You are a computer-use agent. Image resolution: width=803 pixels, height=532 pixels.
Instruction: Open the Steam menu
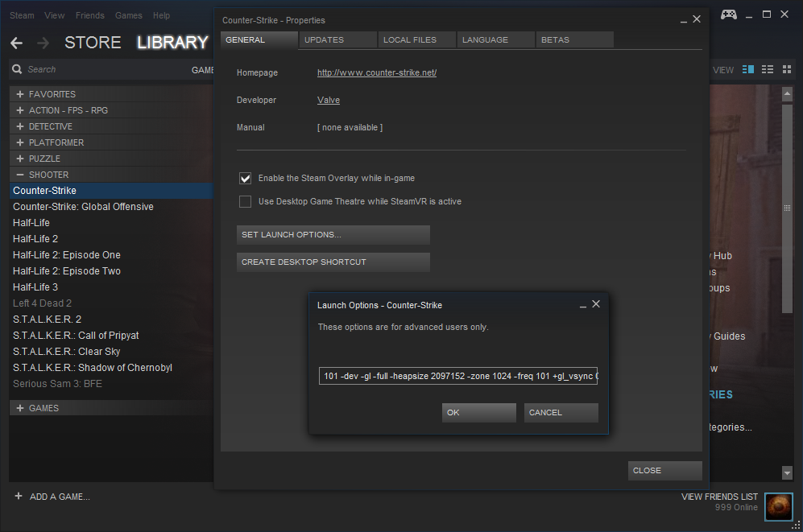(22, 15)
